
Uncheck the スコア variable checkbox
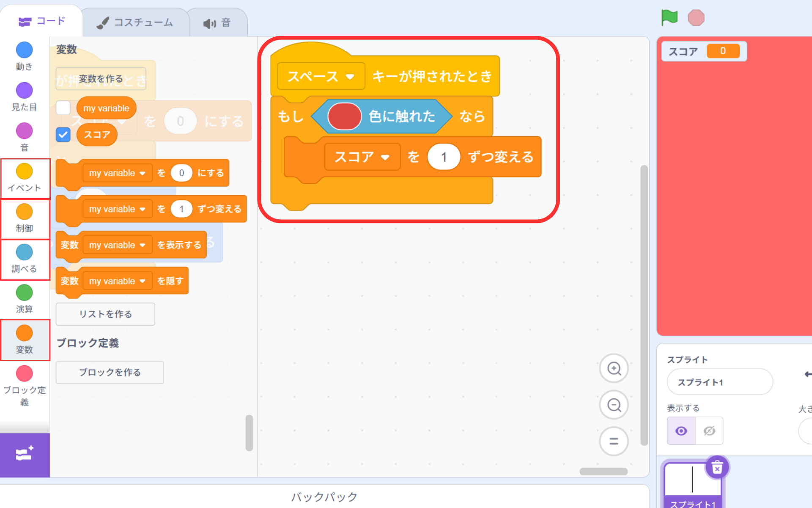pos(63,135)
